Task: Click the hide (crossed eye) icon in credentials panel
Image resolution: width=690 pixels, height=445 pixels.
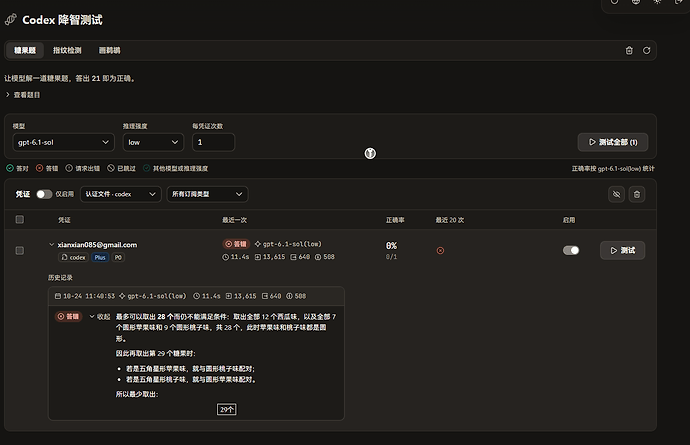Action: 617,194
